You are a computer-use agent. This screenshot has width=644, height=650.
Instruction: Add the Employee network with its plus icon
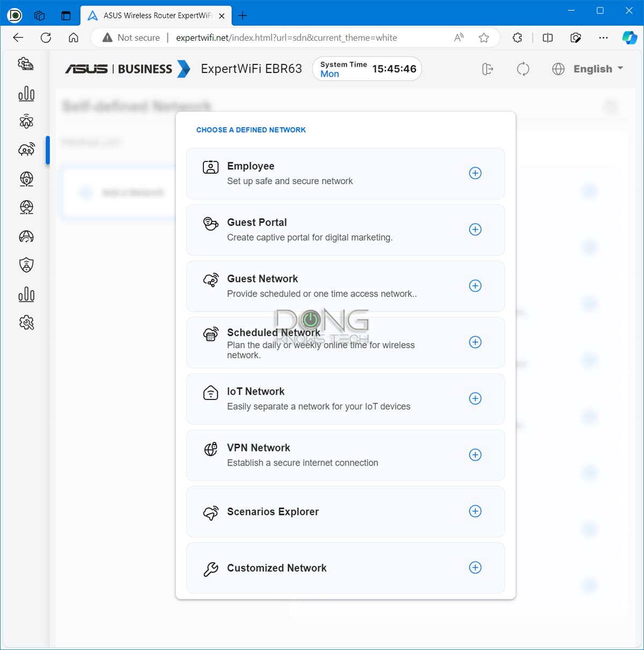(x=475, y=173)
